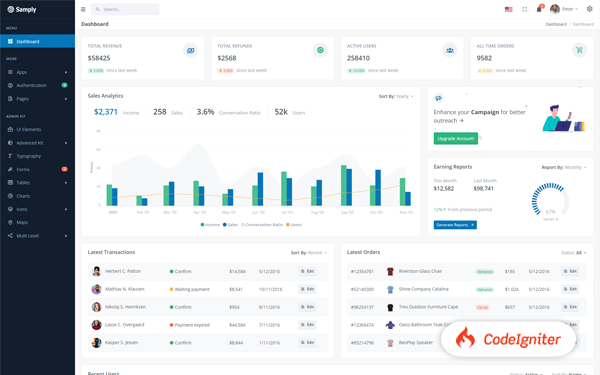
Task: Select Dashboard in the sidebar
Action: click(38, 41)
